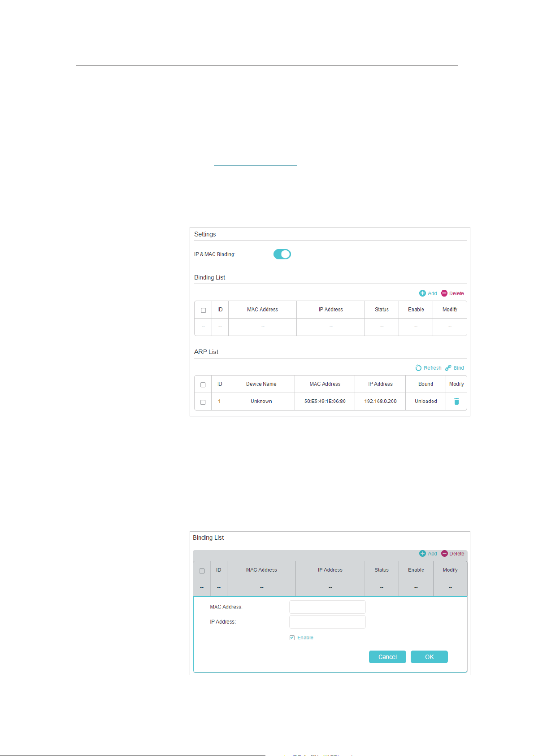Tick the header checkbox of the Settings panel's Binding List
The image size is (534, 756).
pyautogui.click(x=203, y=310)
